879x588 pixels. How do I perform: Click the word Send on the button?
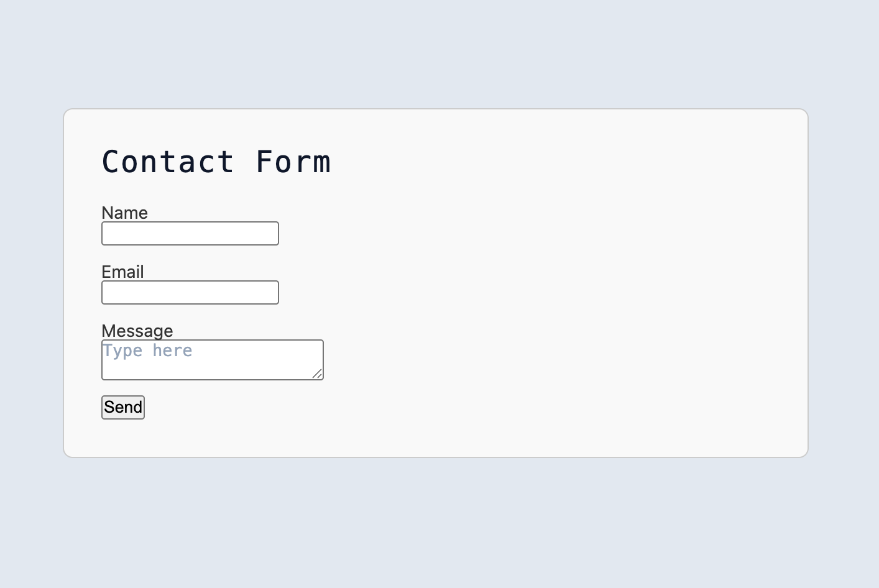pos(122,407)
